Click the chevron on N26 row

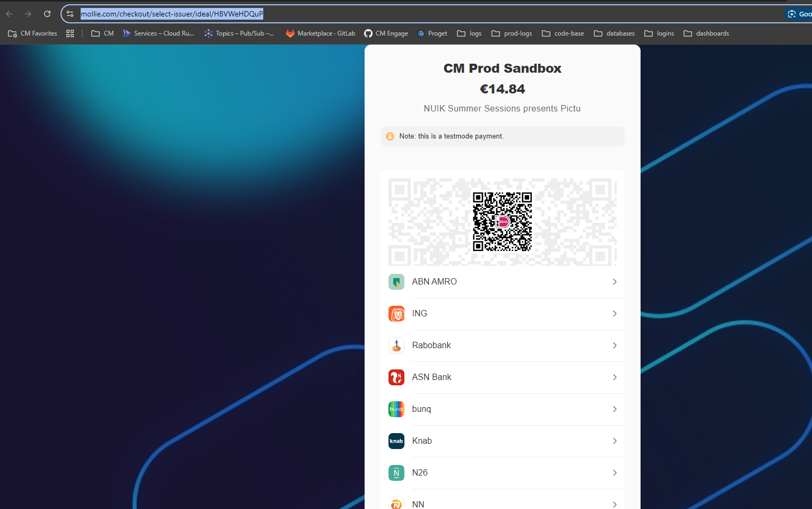coord(615,473)
